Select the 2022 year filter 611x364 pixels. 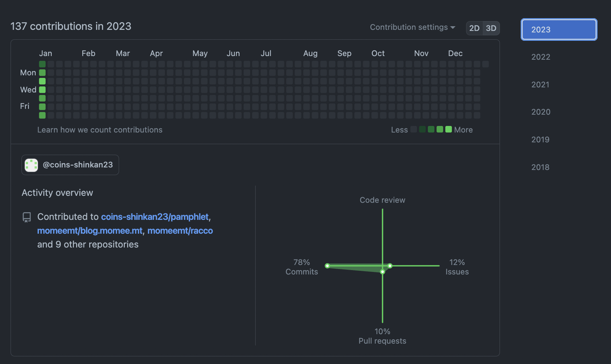click(541, 57)
